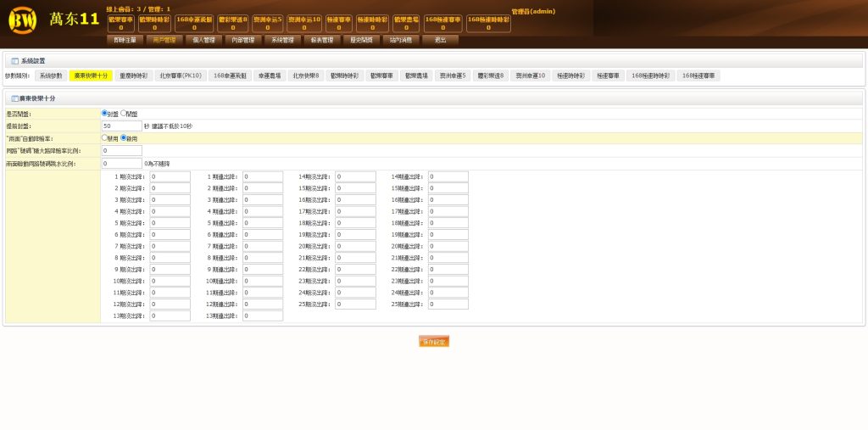The height and width of the screenshot is (430, 868).
Task: Click the 歡樂時時彩 counter box in header
Action: point(154,23)
